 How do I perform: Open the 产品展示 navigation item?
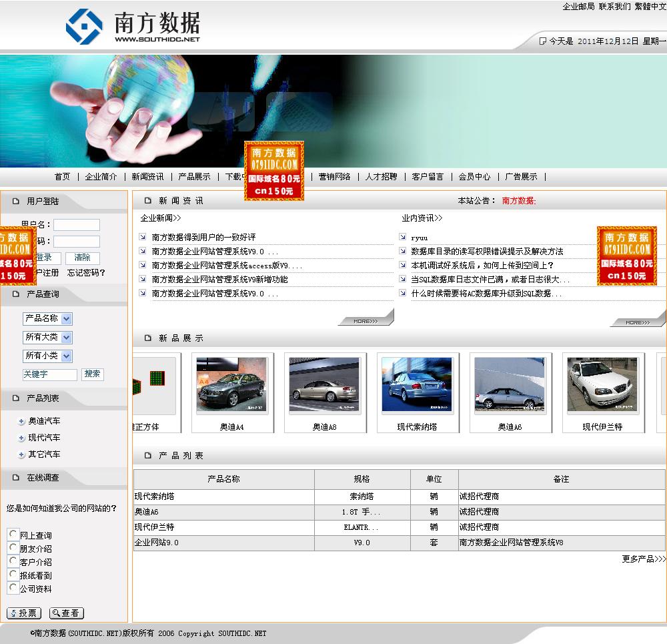194,177
